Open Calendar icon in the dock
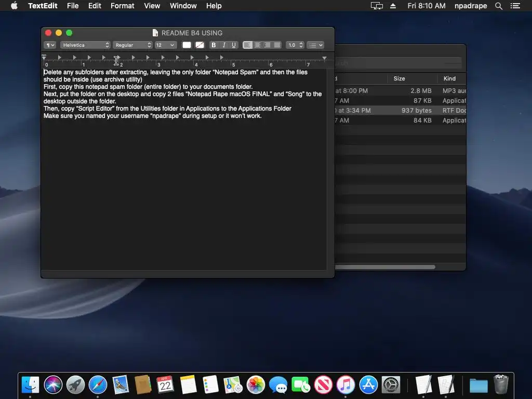 point(165,385)
